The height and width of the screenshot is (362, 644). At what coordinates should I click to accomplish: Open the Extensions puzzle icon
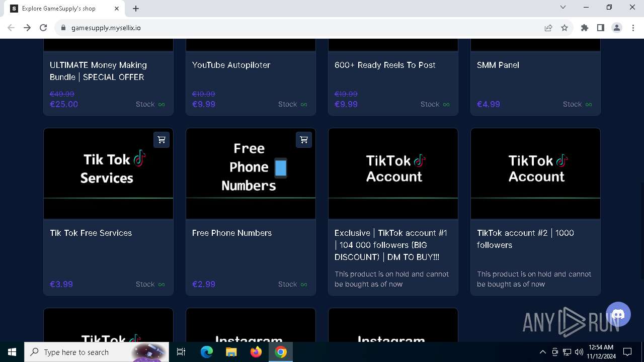point(585,28)
